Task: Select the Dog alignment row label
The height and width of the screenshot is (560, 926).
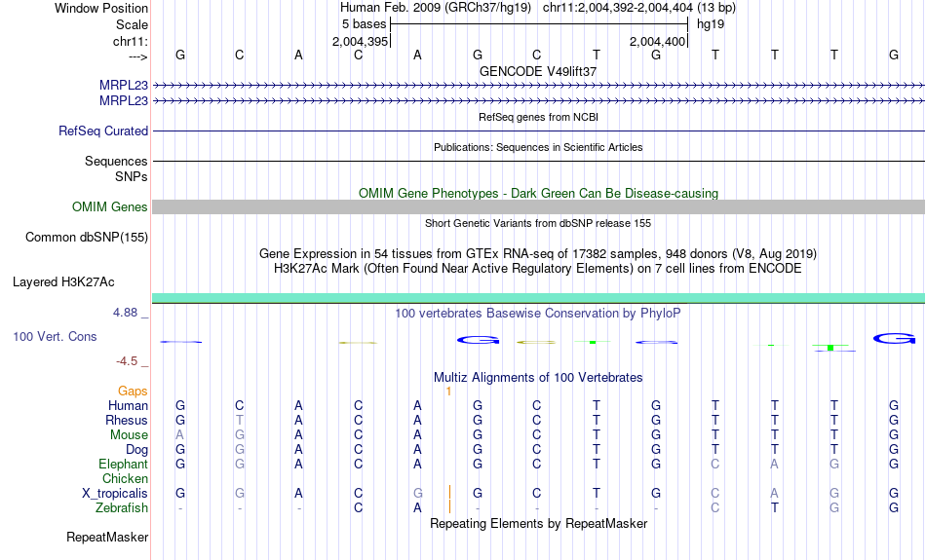Action: point(136,450)
